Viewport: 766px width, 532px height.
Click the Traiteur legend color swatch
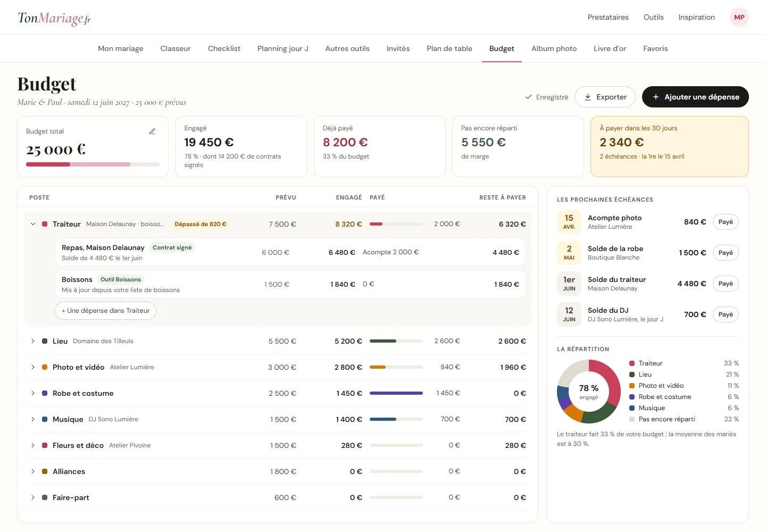(632, 363)
